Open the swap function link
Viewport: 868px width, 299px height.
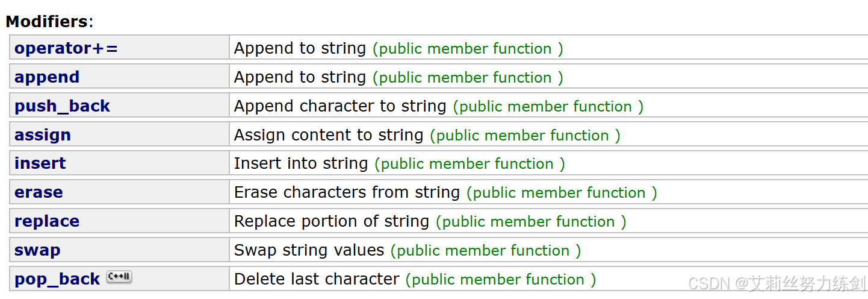pos(37,250)
